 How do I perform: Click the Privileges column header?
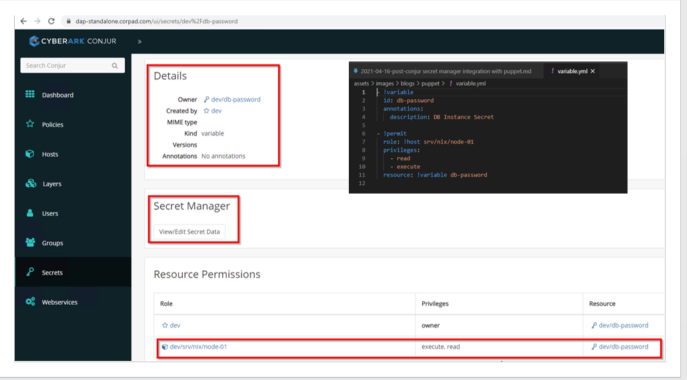435,303
